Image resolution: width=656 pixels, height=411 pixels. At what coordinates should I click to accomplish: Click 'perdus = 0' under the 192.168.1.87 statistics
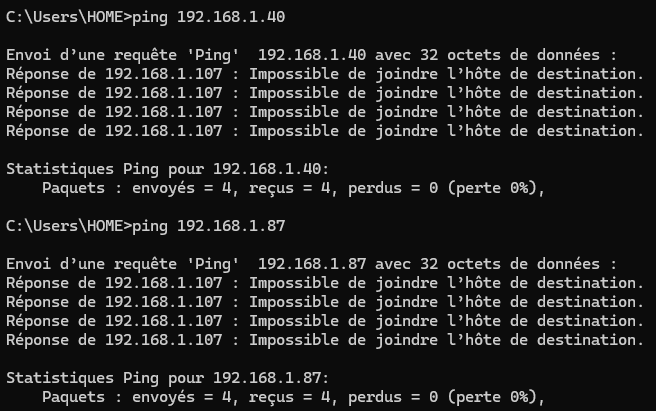[x=393, y=397]
